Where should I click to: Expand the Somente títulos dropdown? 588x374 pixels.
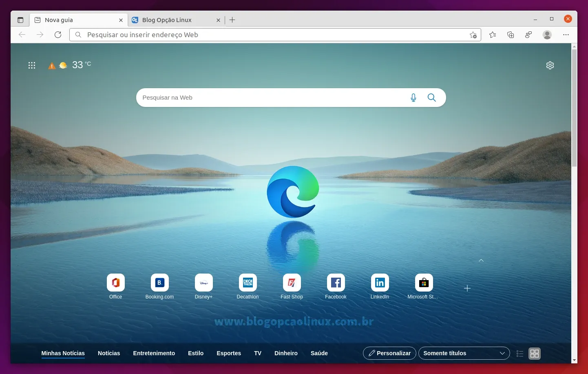464,353
